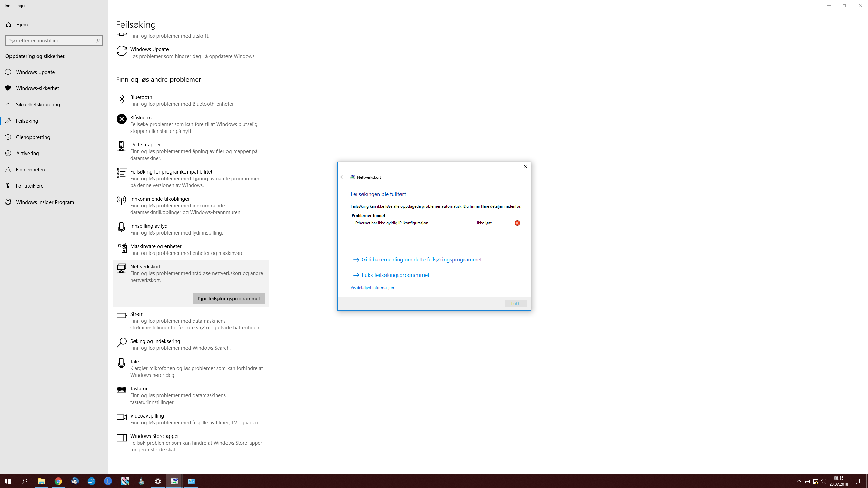Select 'Feilsøking for programkompatibilitet' entry
The height and width of the screenshot is (488, 868).
click(171, 171)
